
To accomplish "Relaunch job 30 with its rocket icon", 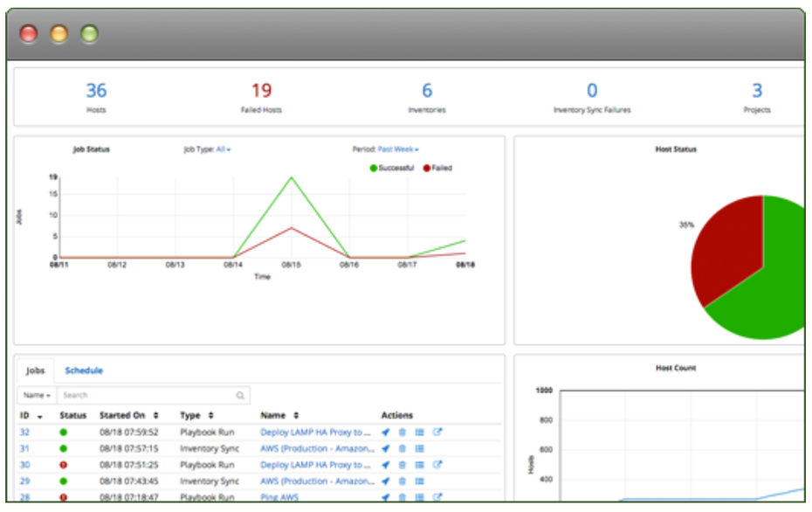I will pos(385,465).
